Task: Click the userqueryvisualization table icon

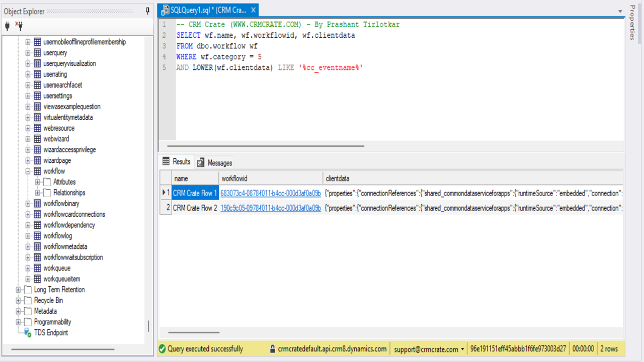Action: tap(37, 63)
